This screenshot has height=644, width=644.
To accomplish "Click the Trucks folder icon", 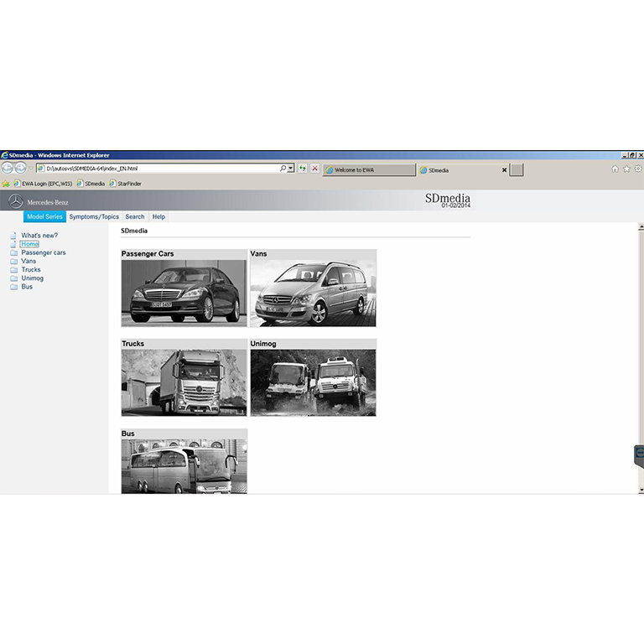I will click(14, 270).
